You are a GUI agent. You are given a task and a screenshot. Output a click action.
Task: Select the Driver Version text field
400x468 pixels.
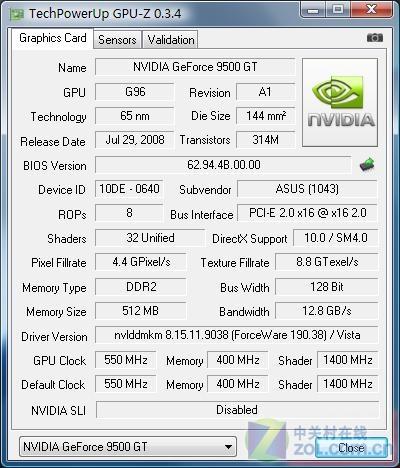(x=237, y=335)
